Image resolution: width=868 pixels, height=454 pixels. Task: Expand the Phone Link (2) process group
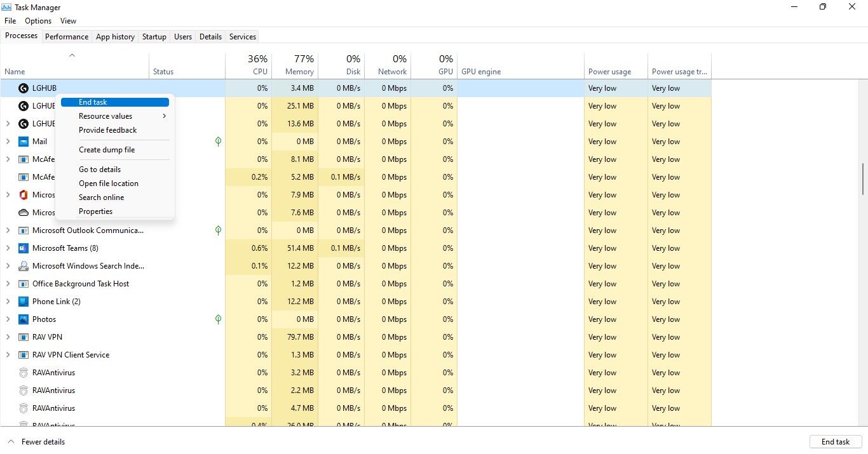coord(8,302)
